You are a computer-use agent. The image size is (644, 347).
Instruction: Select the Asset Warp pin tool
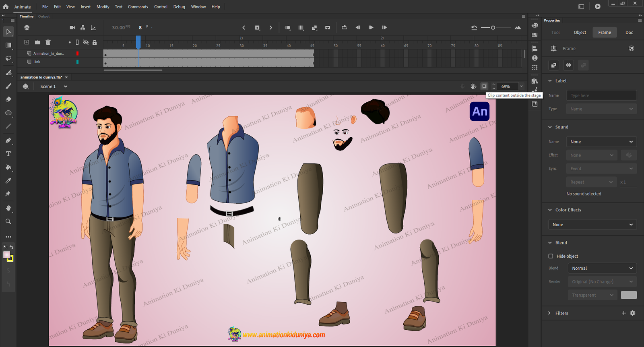8,194
